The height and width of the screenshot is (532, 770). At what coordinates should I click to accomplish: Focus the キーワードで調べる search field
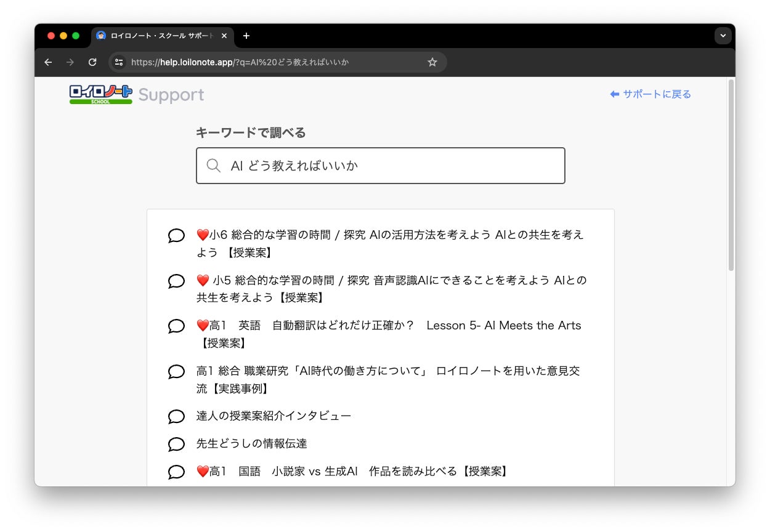(381, 166)
